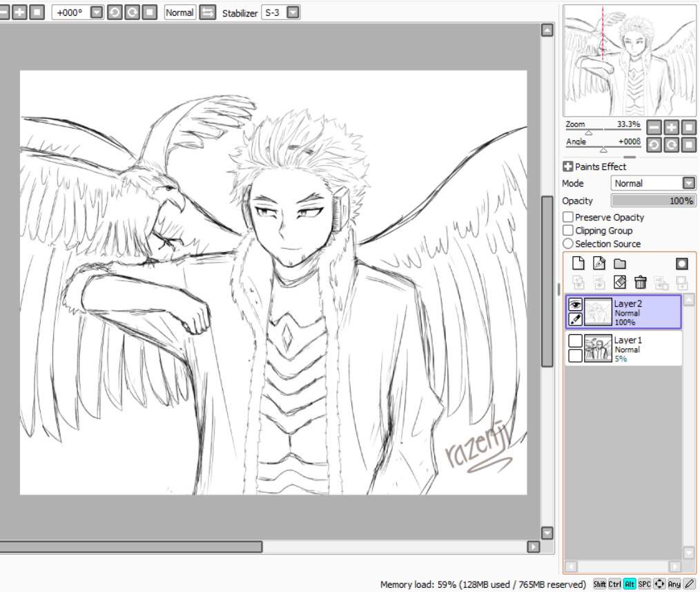Click greyed-out apply layer mask icon
This screenshot has height=592, width=700.
pos(681,283)
